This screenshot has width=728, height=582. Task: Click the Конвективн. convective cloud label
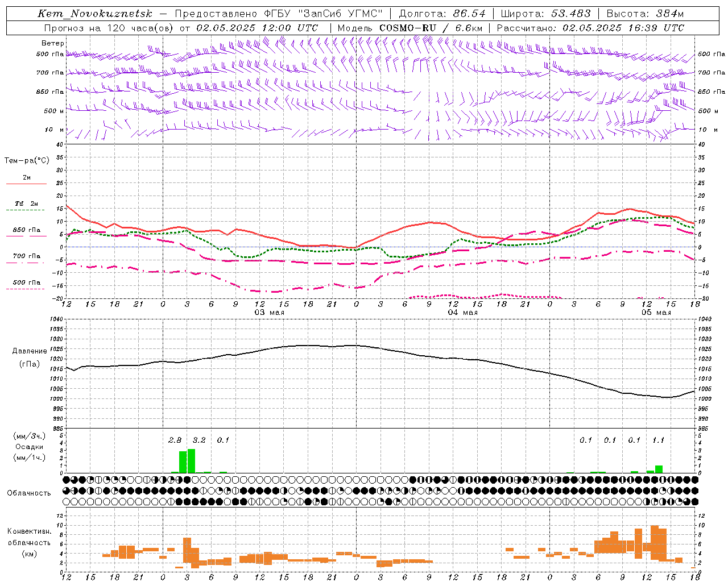[30, 531]
